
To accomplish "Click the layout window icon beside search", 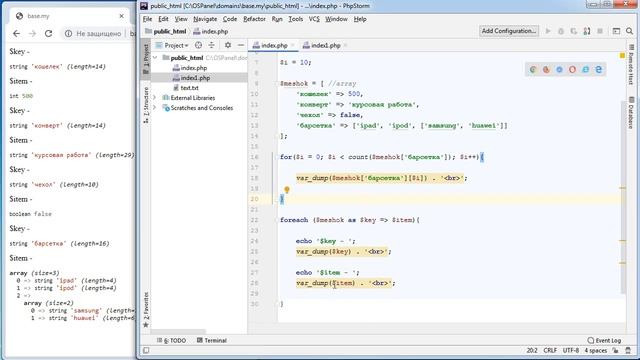I will click(616, 31).
